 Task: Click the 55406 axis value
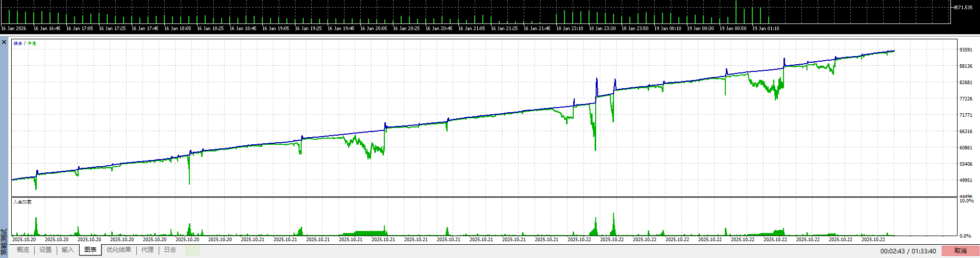[966, 164]
